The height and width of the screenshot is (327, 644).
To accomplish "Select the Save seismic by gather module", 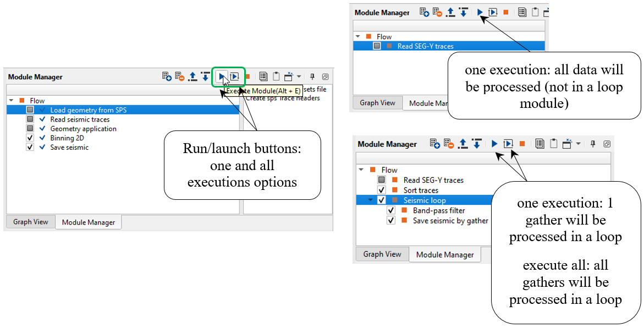I will coord(450,221).
